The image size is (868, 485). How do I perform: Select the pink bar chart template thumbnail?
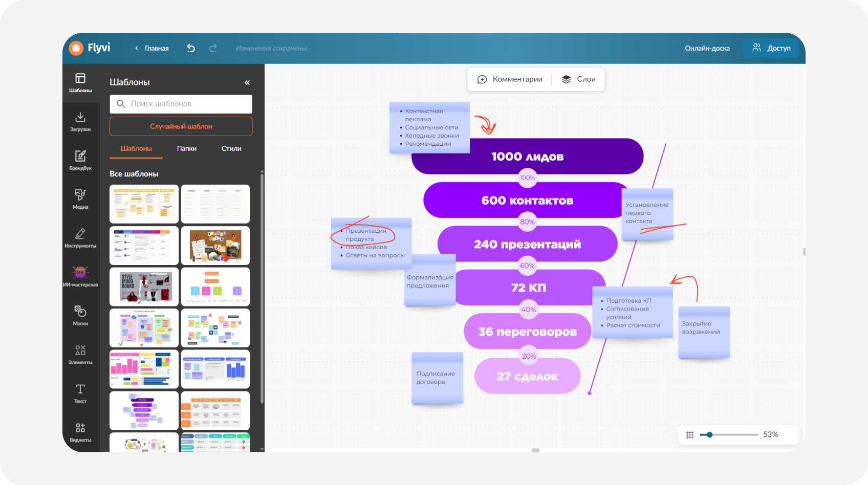point(144,369)
